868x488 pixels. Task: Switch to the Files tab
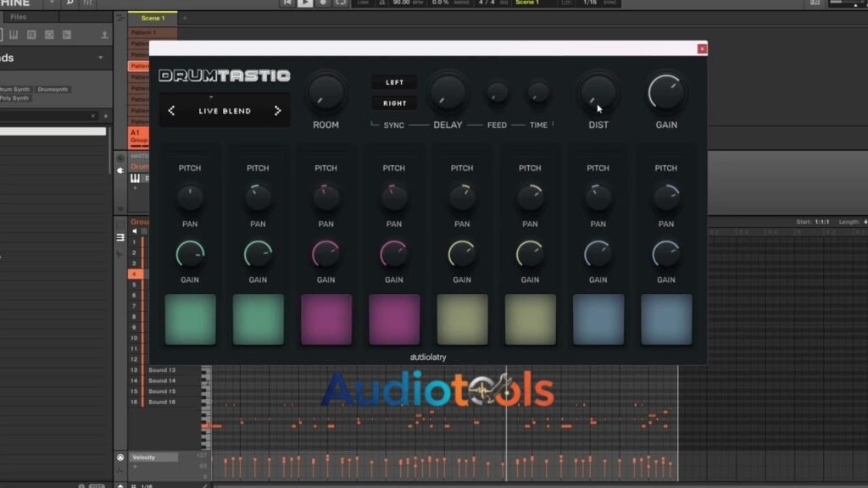[19, 17]
